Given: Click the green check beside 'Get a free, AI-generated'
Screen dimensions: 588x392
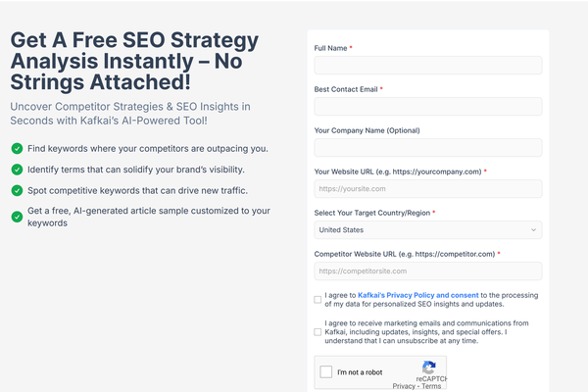Looking at the screenshot, I should [17, 217].
